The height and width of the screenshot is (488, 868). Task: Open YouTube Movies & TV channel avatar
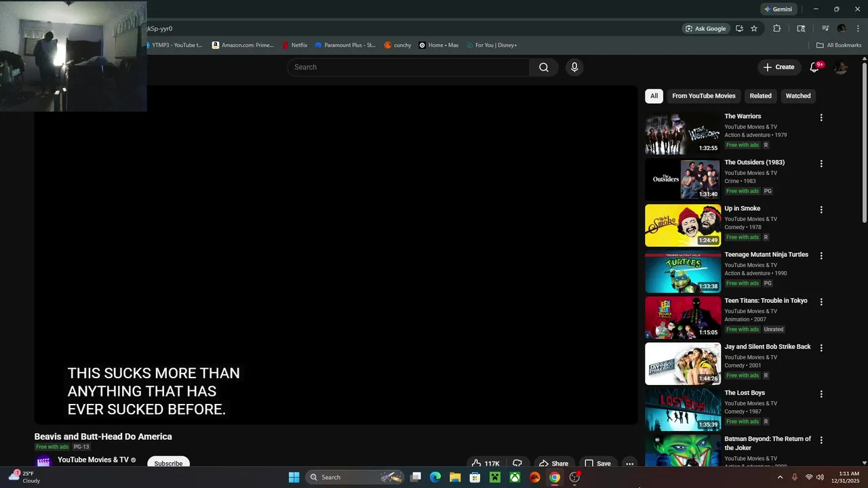coord(43,462)
